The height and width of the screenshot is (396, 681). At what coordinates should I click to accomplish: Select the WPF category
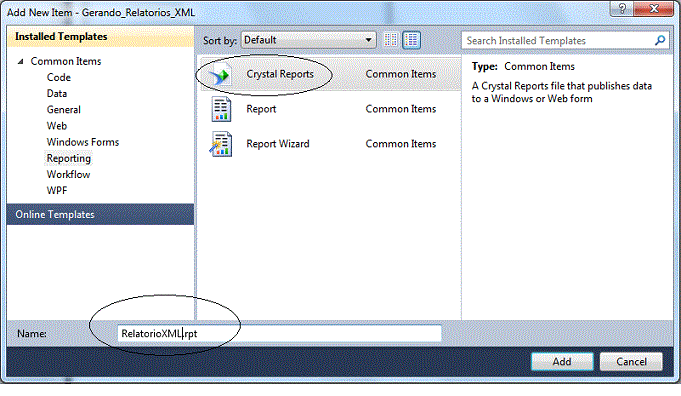[57, 191]
